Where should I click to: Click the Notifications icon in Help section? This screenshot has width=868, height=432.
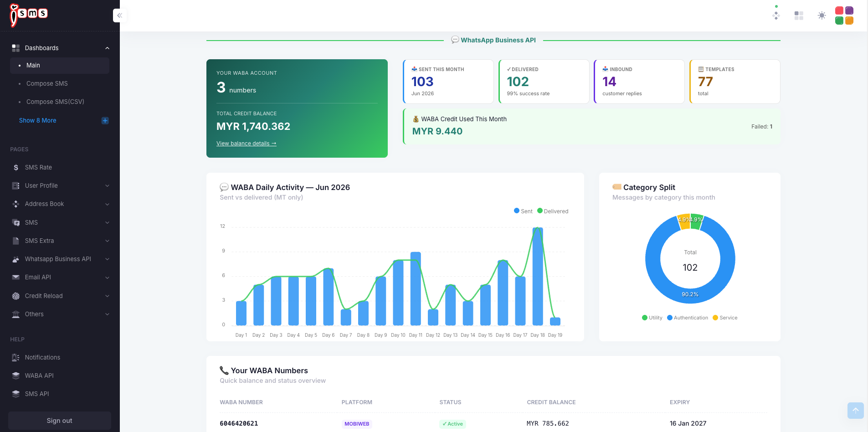16,358
